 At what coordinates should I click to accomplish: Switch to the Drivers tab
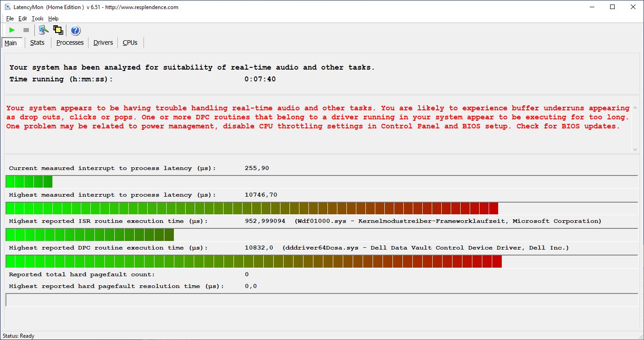[103, 42]
